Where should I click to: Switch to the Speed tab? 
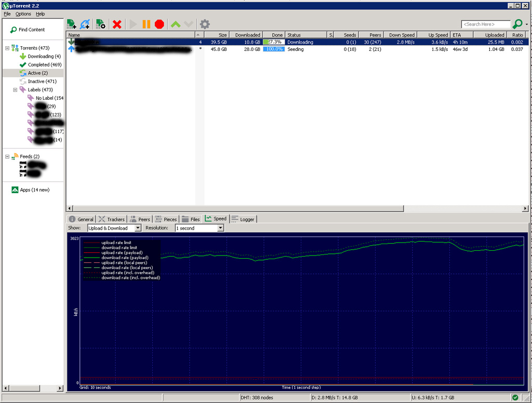click(x=216, y=219)
